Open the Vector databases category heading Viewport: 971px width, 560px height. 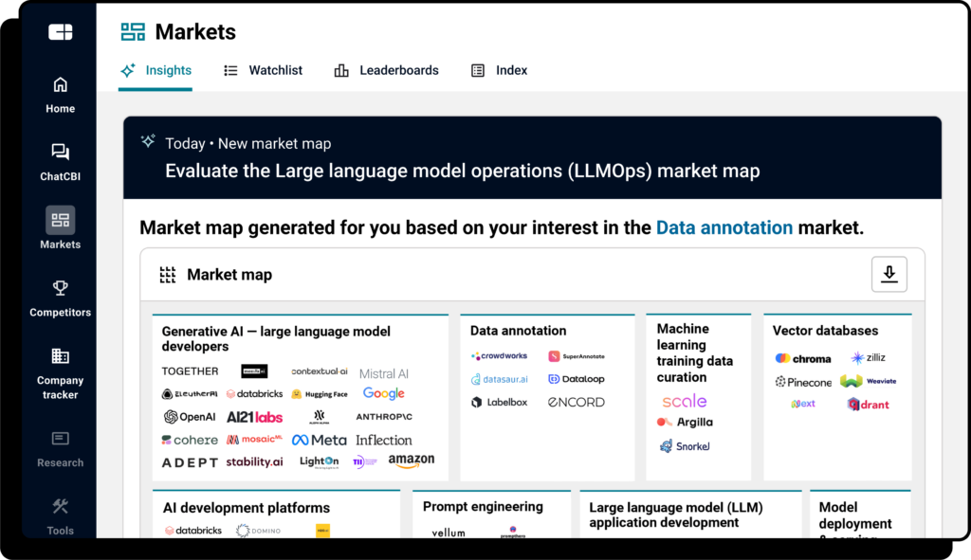(825, 331)
